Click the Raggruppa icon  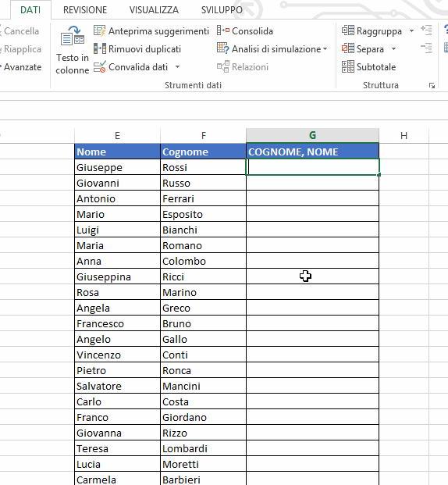pyautogui.click(x=348, y=31)
